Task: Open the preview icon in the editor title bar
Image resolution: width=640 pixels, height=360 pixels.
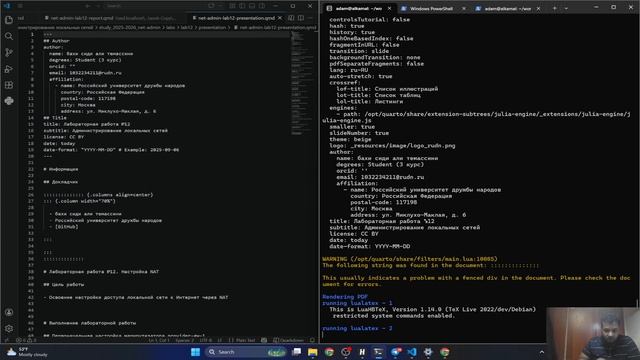Action: [x=291, y=18]
